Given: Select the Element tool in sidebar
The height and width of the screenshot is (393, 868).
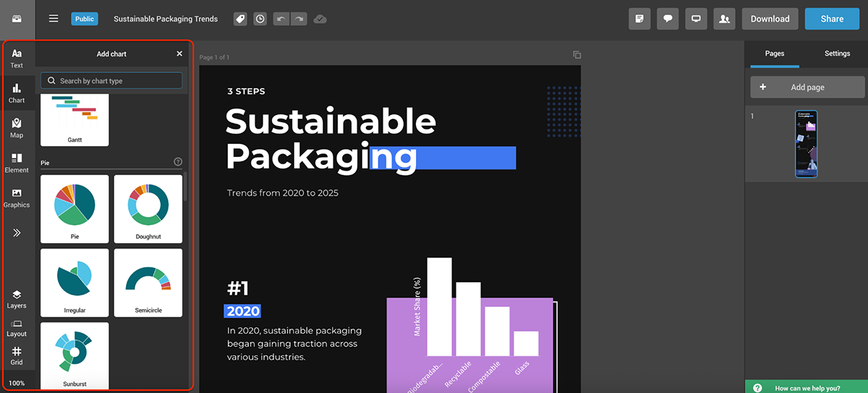Looking at the screenshot, I should [17, 163].
